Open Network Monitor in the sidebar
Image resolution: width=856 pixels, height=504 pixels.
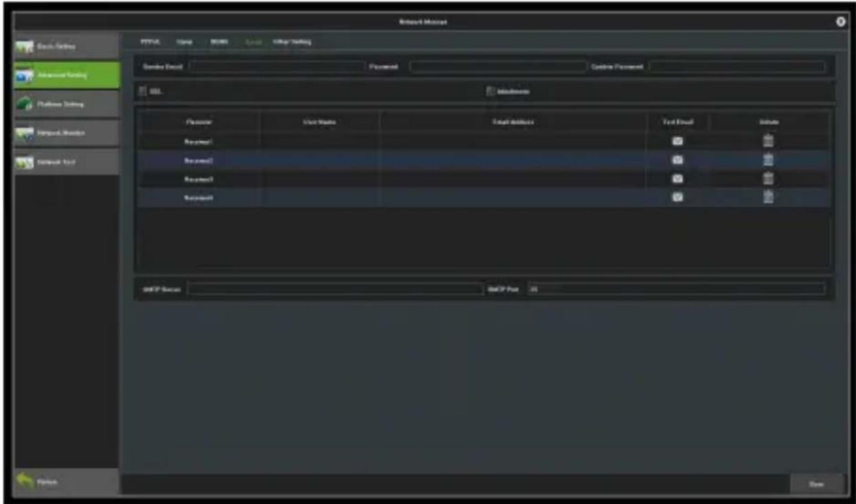(x=67, y=133)
